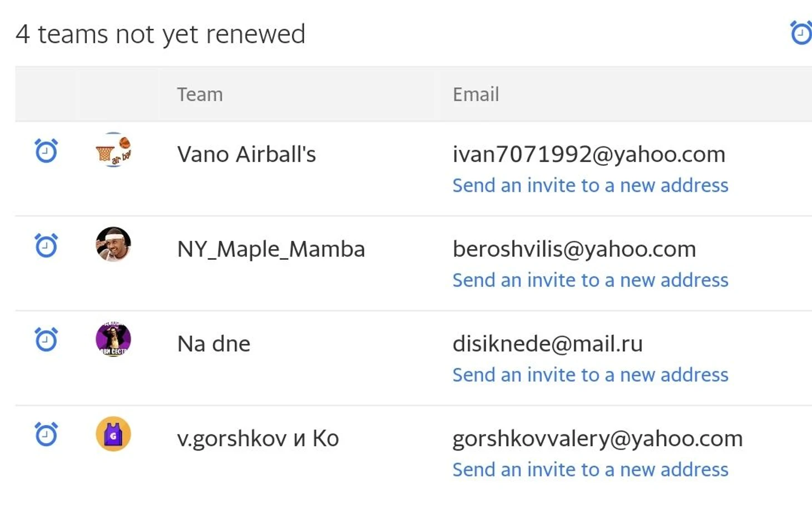The height and width of the screenshot is (519, 812).
Task: Click the Team column header
Action: click(x=200, y=95)
